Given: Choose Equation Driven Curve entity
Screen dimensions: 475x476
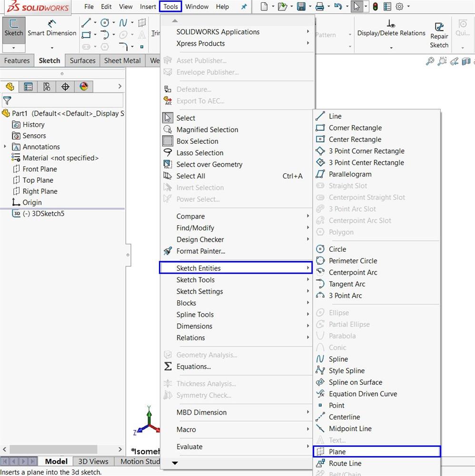Looking at the screenshot, I should tap(376, 394).
